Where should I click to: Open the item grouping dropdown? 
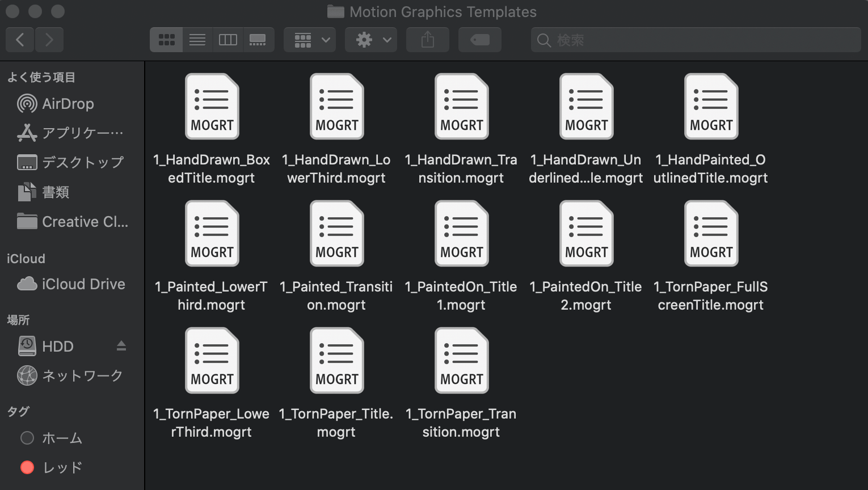(x=310, y=40)
